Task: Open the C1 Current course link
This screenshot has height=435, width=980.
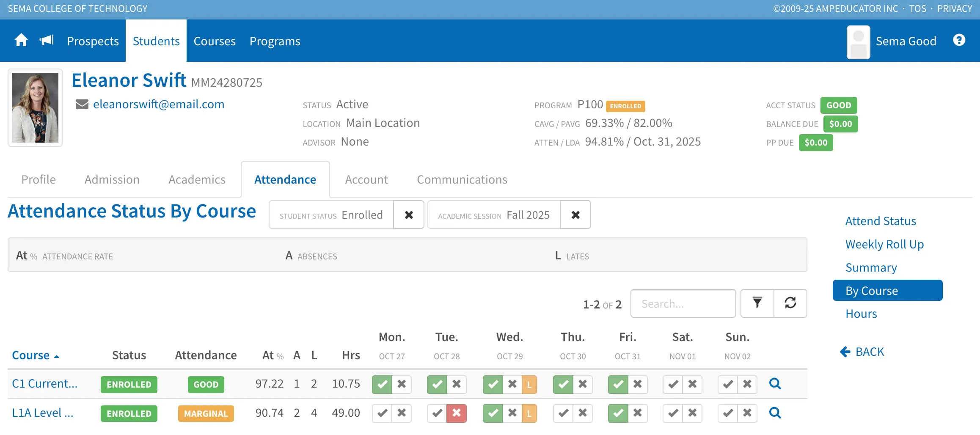Action: tap(45, 384)
